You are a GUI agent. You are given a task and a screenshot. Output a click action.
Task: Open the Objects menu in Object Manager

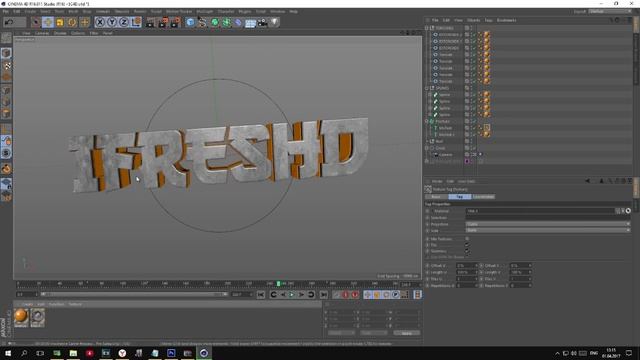[473, 20]
